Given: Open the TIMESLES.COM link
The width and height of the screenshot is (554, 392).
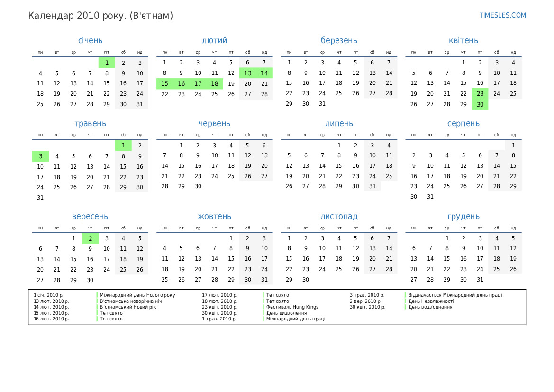Looking at the screenshot, I should pyautogui.click(x=502, y=15).
